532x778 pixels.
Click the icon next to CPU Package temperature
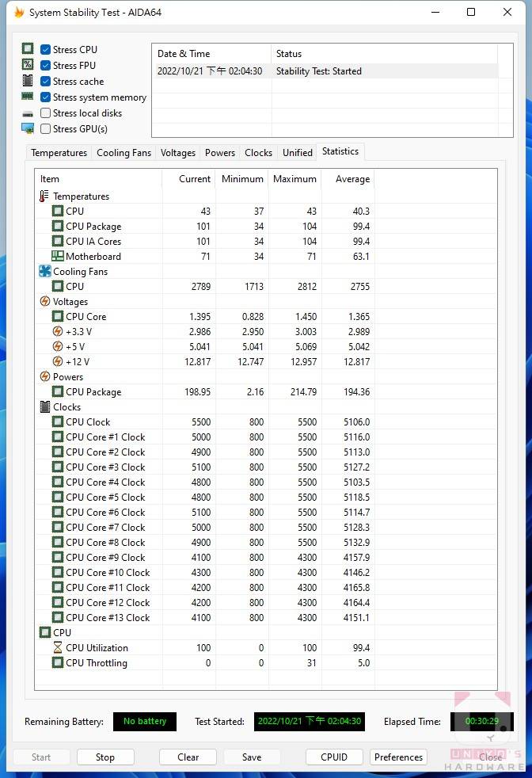[x=58, y=227]
